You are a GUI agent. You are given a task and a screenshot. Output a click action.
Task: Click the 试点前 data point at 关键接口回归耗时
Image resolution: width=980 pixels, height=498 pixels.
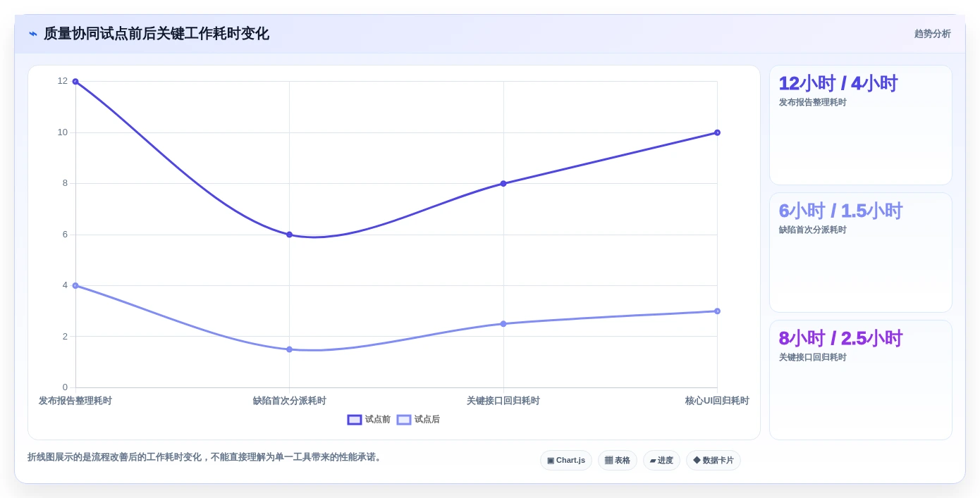(503, 184)
